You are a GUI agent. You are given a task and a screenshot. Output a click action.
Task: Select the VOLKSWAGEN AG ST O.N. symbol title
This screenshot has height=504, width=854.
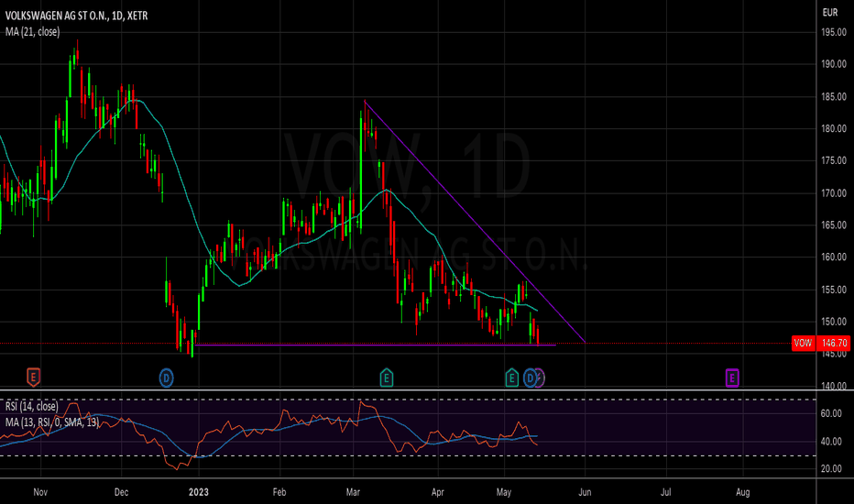(76, 16)
